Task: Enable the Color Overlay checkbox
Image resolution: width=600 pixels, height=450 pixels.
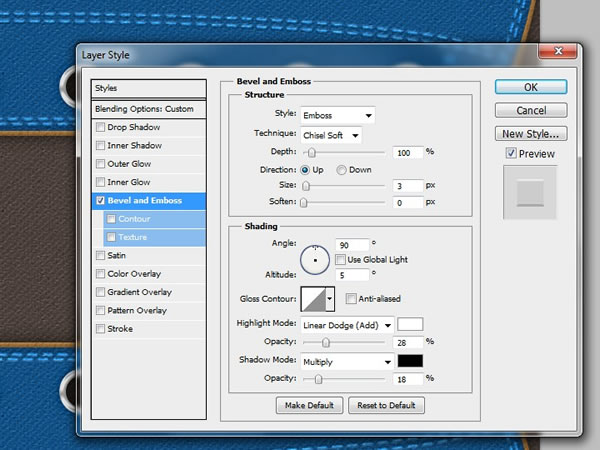Action: pos(100,274)
